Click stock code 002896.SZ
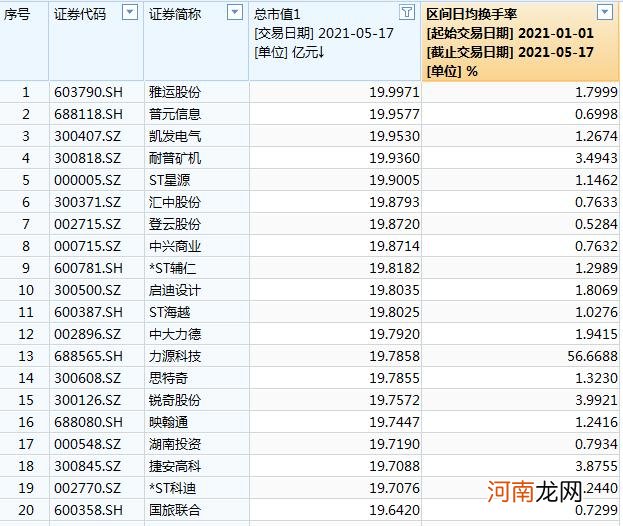Screen dimensions: 623x526 click(87, 334)
